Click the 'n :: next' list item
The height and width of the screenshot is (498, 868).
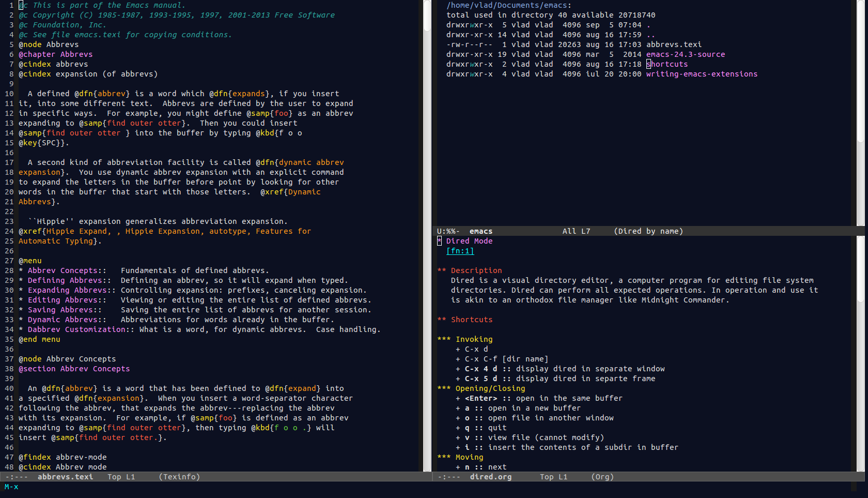pos(481,467)
